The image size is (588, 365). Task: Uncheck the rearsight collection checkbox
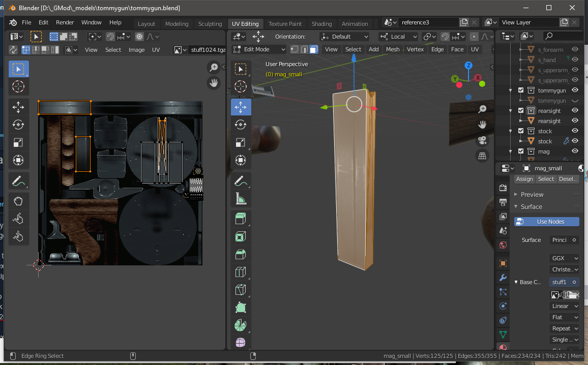(521, 111)
